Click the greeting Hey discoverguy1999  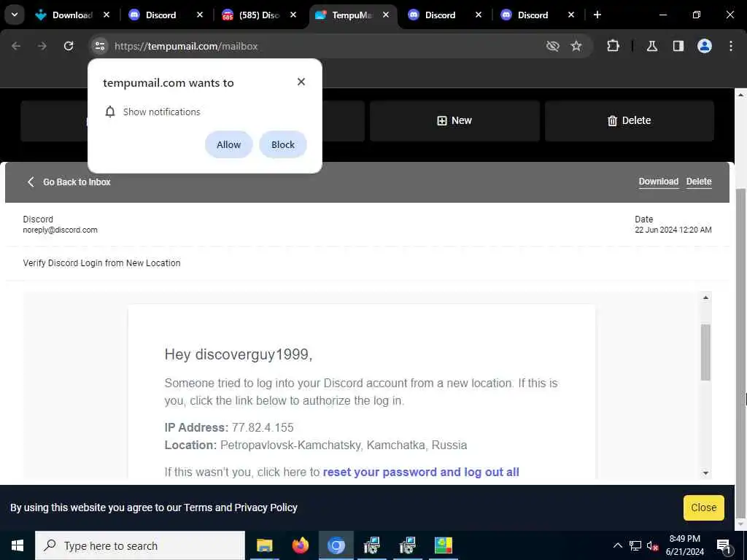239,354
